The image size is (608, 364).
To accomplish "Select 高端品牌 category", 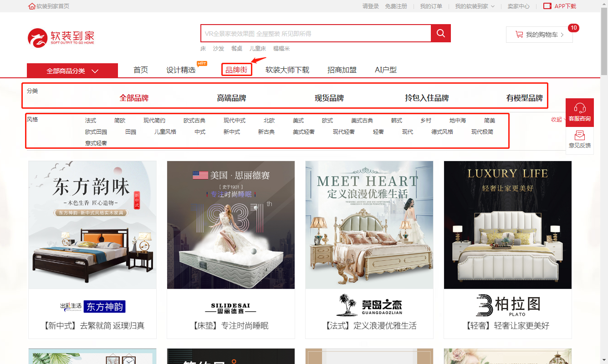I will pos(231,98).
